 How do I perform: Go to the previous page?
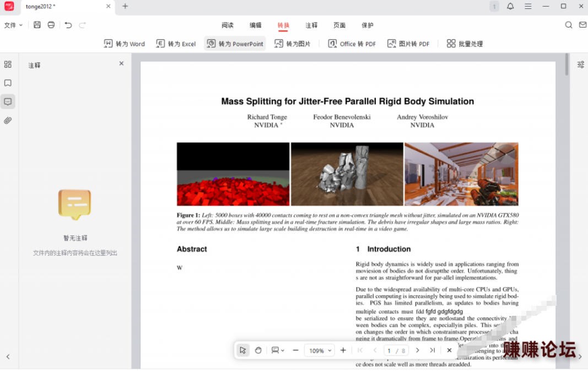point(375,351)
